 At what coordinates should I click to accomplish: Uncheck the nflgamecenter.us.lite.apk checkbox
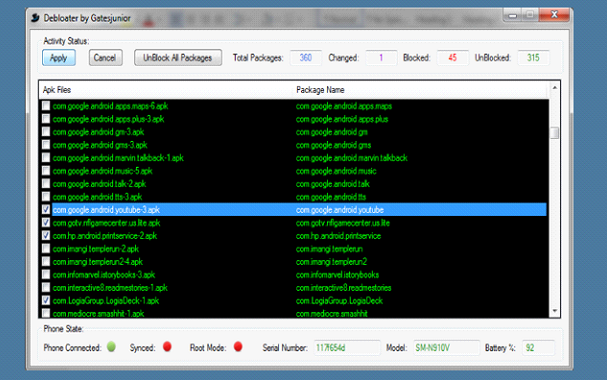pos(46,223)
